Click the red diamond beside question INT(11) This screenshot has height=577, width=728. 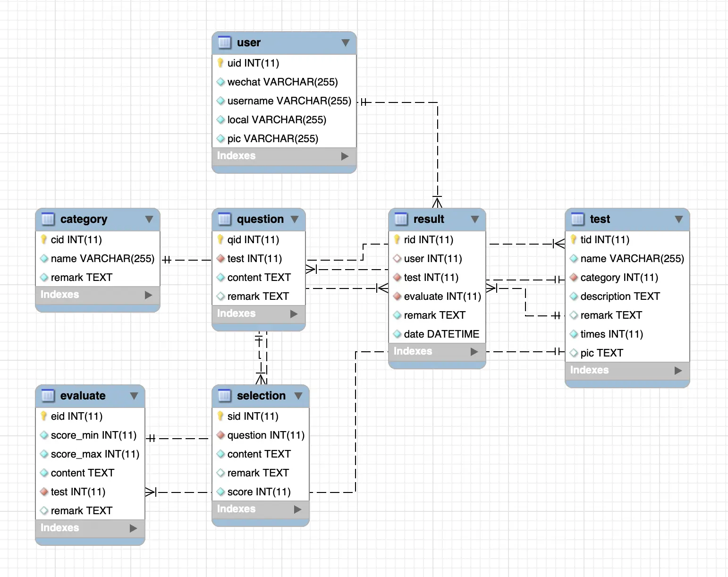tap(220, 435)
